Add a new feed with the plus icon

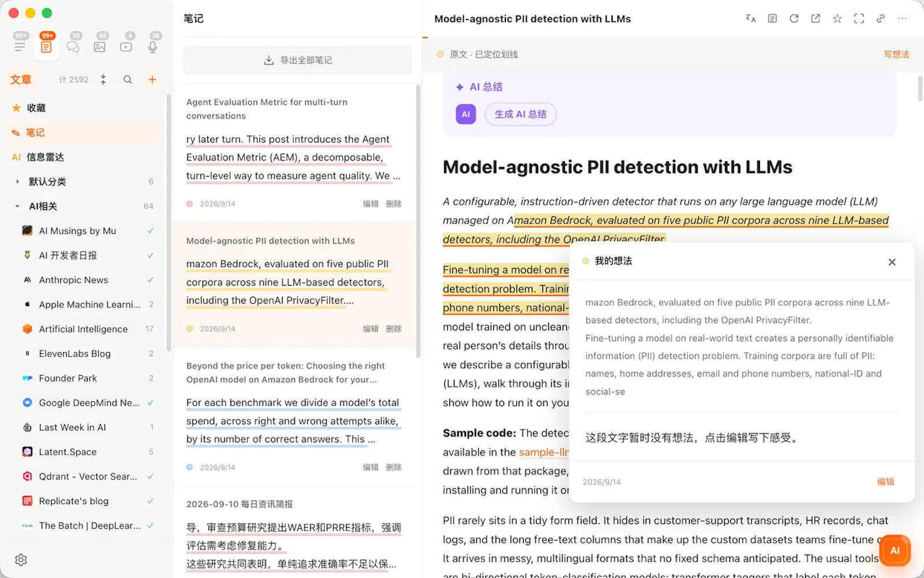[x=152, y=80]
